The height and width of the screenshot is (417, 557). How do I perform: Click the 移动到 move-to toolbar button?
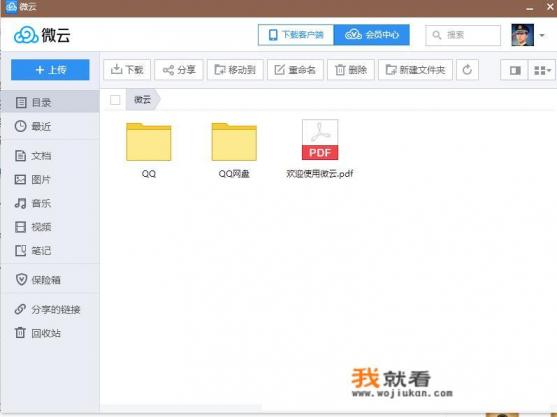tap(235, 70)
